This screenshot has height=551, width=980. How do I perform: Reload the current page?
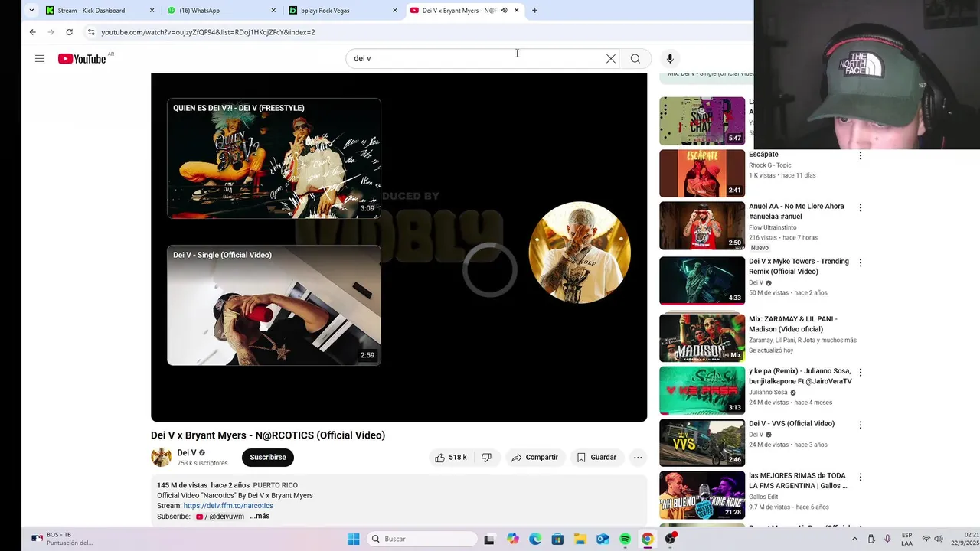(x=69, y=32)
